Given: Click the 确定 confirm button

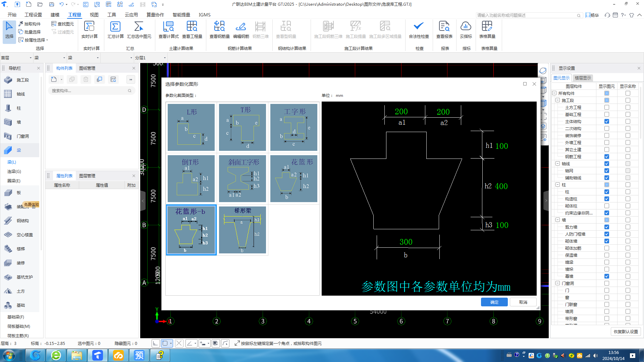Looking at the screenshot, I should pos(494,302).
